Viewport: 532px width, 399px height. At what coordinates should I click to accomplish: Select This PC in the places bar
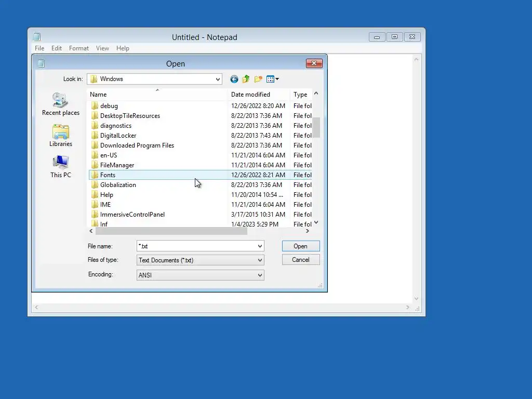(x=61, y=167)
